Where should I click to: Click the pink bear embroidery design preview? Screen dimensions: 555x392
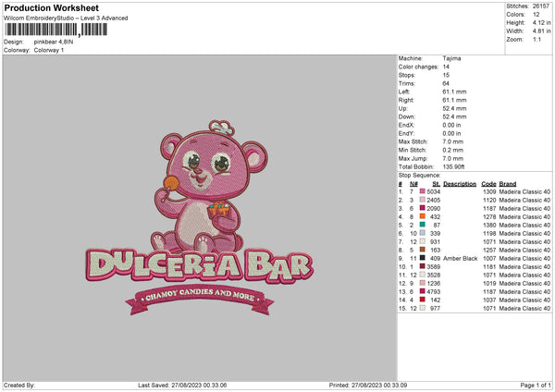(x=198, y=220)
